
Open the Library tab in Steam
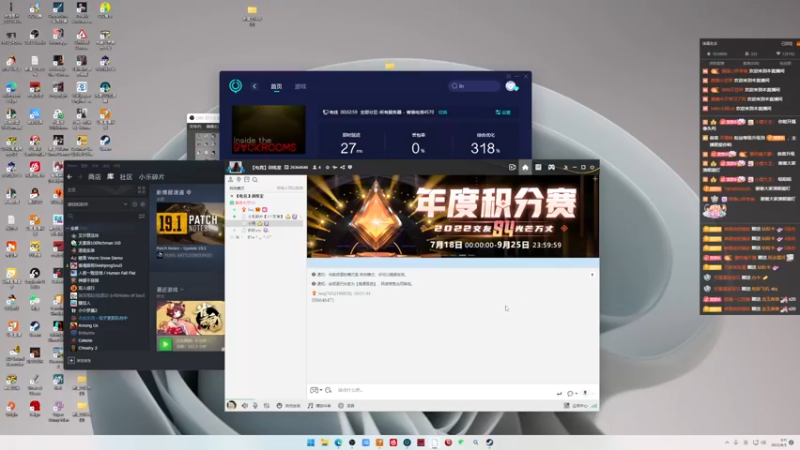[x=110, y=177]
